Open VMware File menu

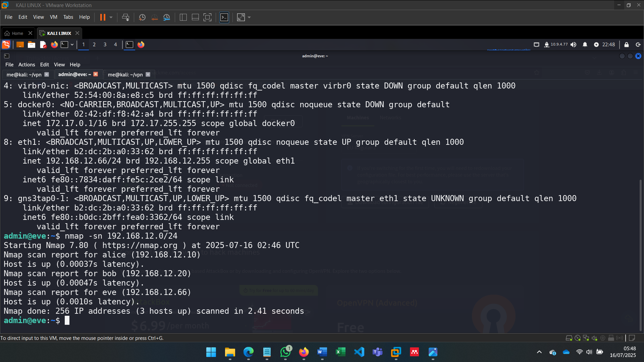click(x=8, y=17)
